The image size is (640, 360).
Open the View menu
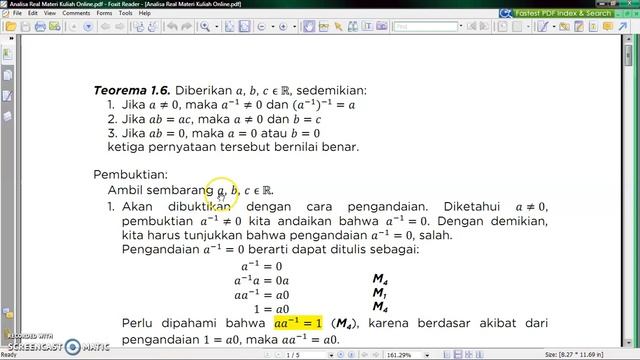click(50, 13)
